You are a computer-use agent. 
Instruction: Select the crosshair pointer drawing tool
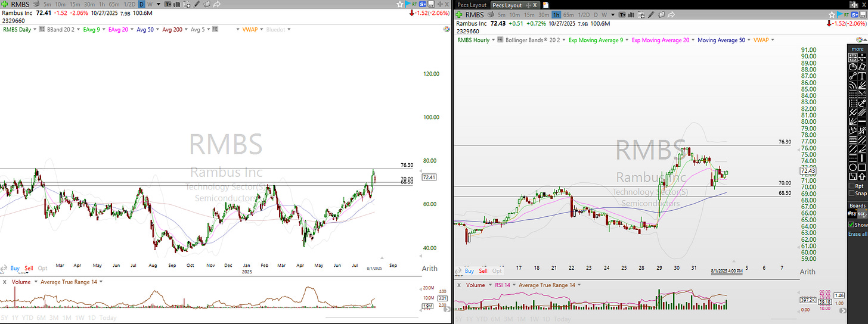pyautogui.click(x=862, y=58)
